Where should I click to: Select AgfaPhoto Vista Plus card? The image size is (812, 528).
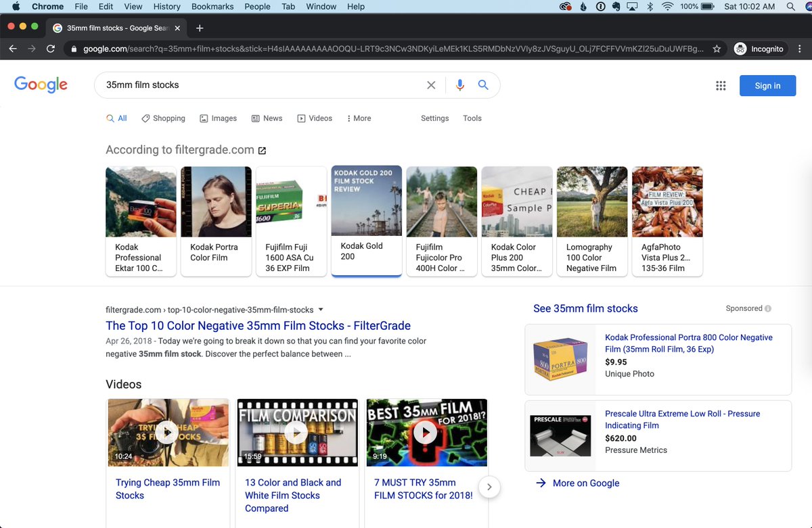667,221
